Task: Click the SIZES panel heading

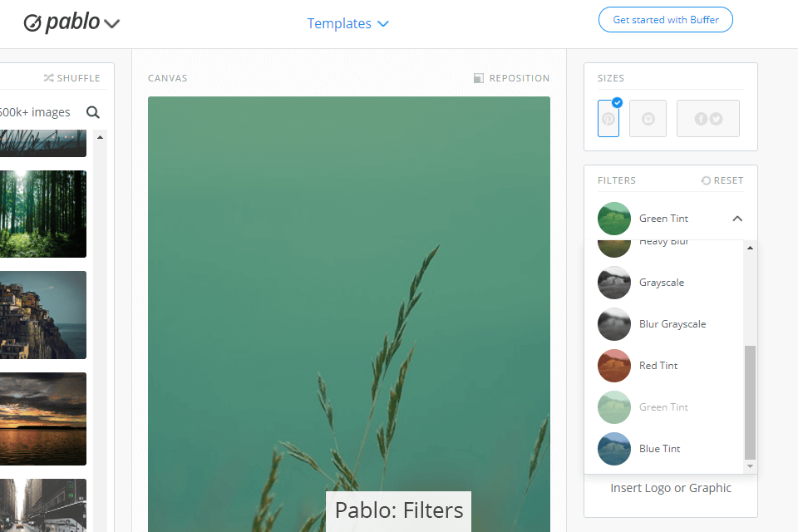Action: coord(611,78)
